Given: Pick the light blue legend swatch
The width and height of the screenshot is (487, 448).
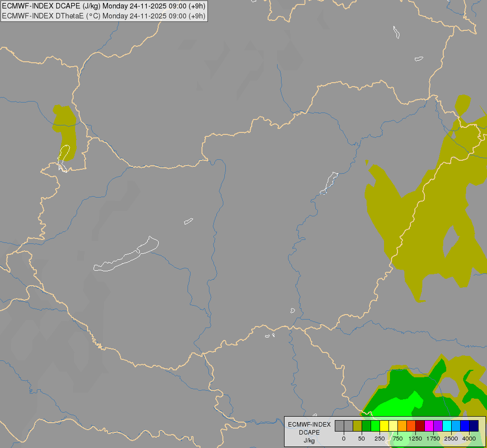Looking at the screenshot, I should [456, 426].
